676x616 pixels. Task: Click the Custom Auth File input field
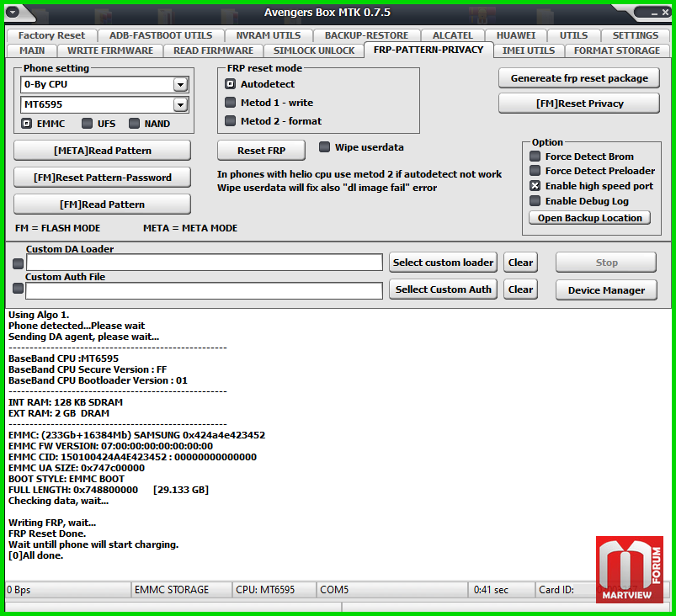click(x=204, y=290)
